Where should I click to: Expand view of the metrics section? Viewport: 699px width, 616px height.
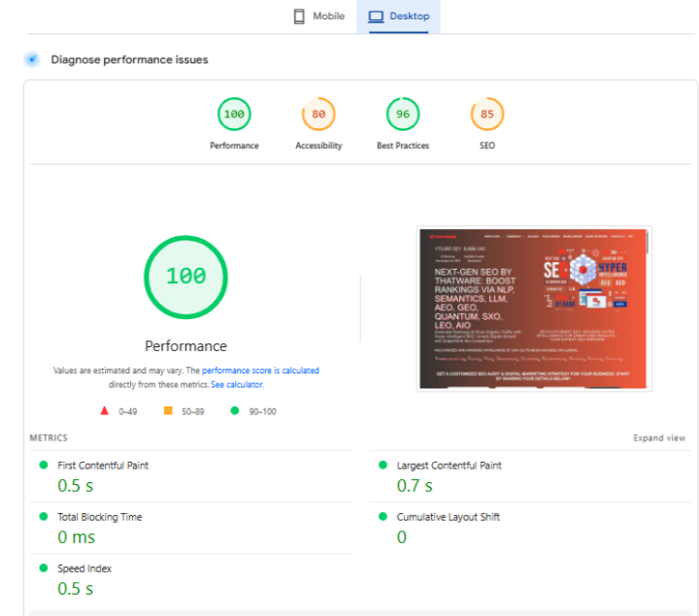point(659,438)
